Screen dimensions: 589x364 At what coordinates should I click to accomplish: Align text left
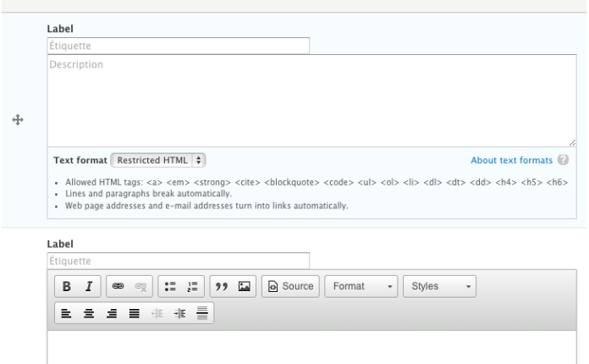pos(67,312)
